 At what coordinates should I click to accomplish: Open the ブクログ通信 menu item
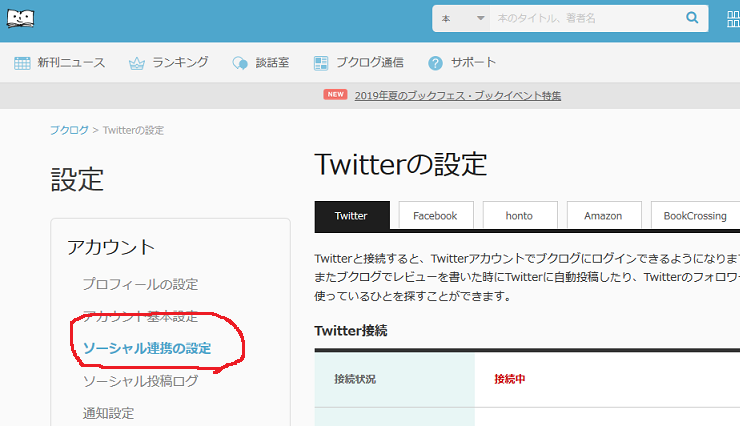370,62
